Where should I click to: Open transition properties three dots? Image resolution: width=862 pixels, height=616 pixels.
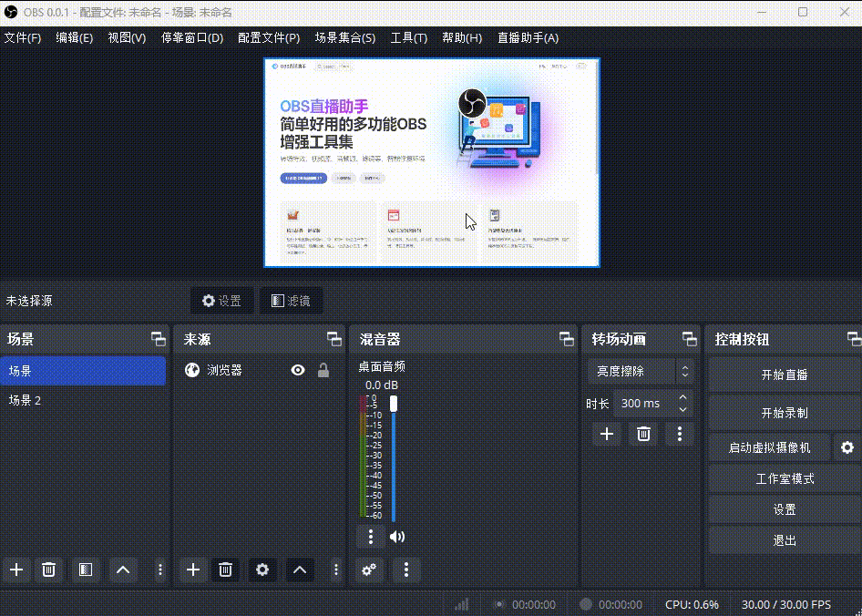click(x=680, y=434)
